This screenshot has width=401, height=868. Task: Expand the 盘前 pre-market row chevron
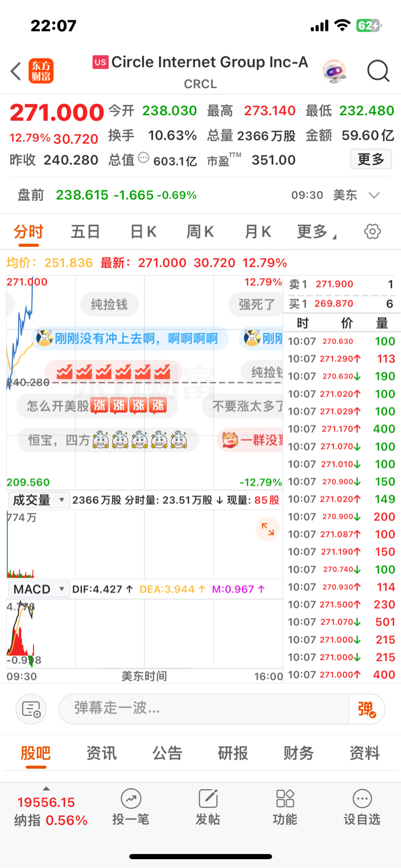[x=374, y=195]
